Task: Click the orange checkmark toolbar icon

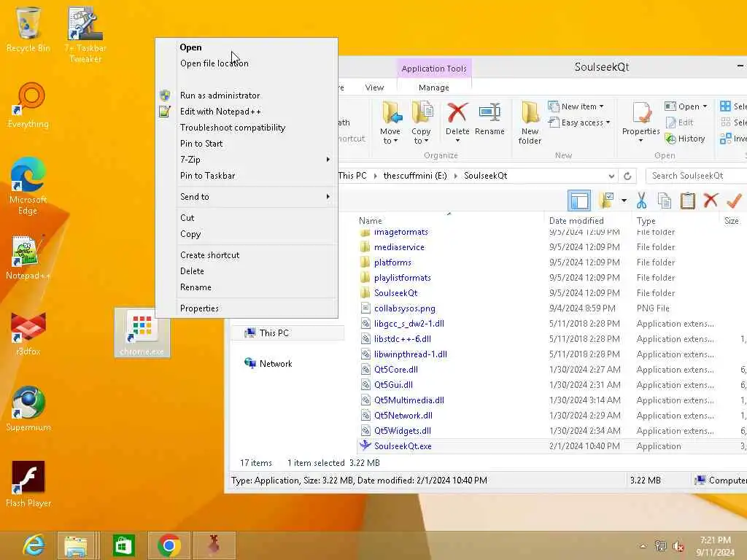Action: tap(734, 201)
